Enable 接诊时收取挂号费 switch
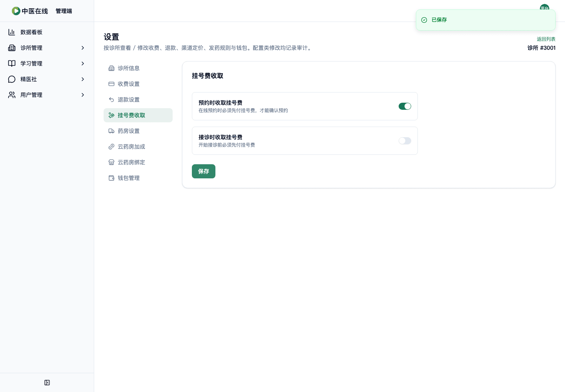Image resolution: width=565 pixels, height=392 pixels. click(x=405, y=141)
